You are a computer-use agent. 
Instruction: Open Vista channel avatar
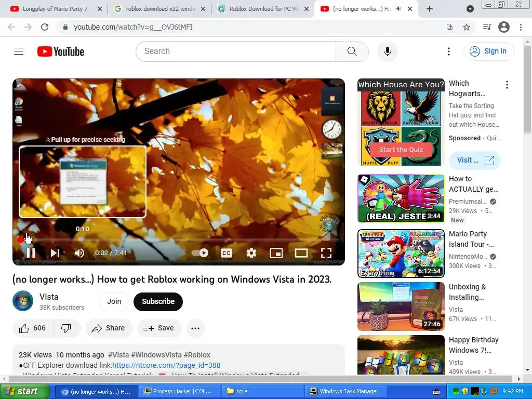(x=23, y=301)
